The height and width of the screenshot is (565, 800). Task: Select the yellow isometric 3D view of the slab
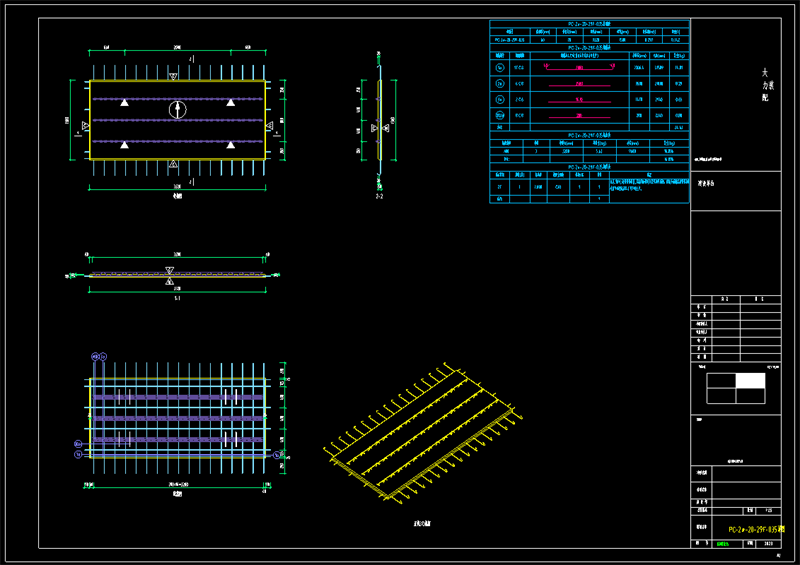tap(423, 433)
